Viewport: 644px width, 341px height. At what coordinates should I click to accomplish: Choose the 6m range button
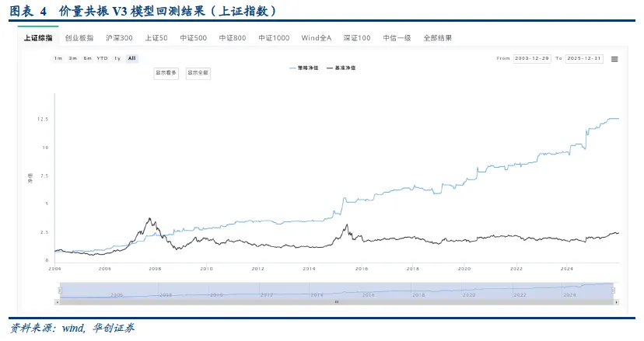(87, 58)
